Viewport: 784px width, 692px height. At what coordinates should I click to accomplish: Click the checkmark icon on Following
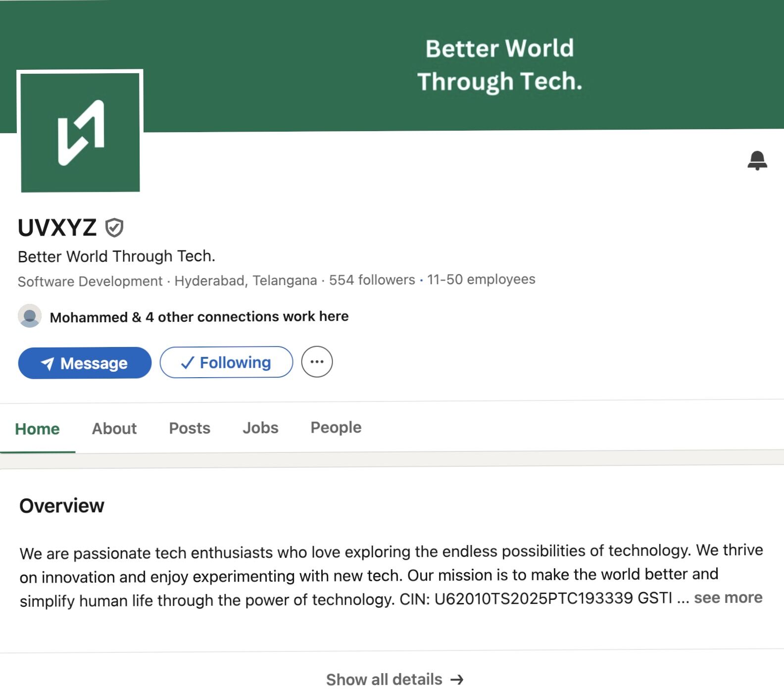pos(188,363)
